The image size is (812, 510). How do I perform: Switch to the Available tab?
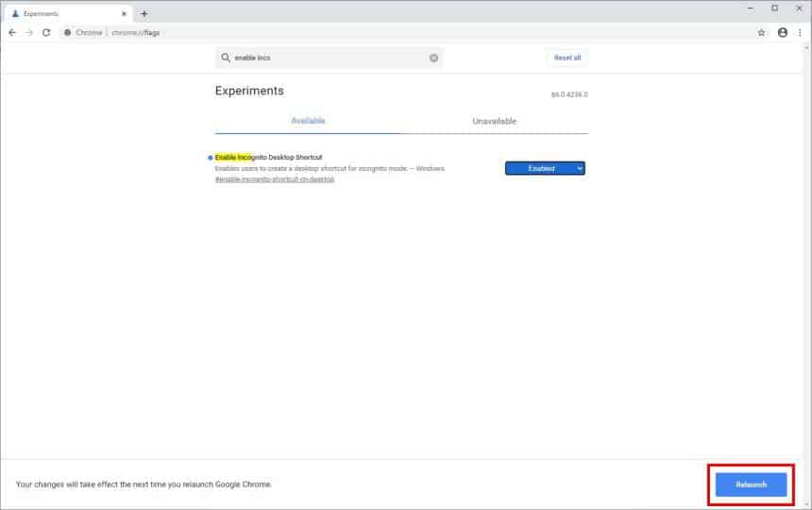point(308,121)
